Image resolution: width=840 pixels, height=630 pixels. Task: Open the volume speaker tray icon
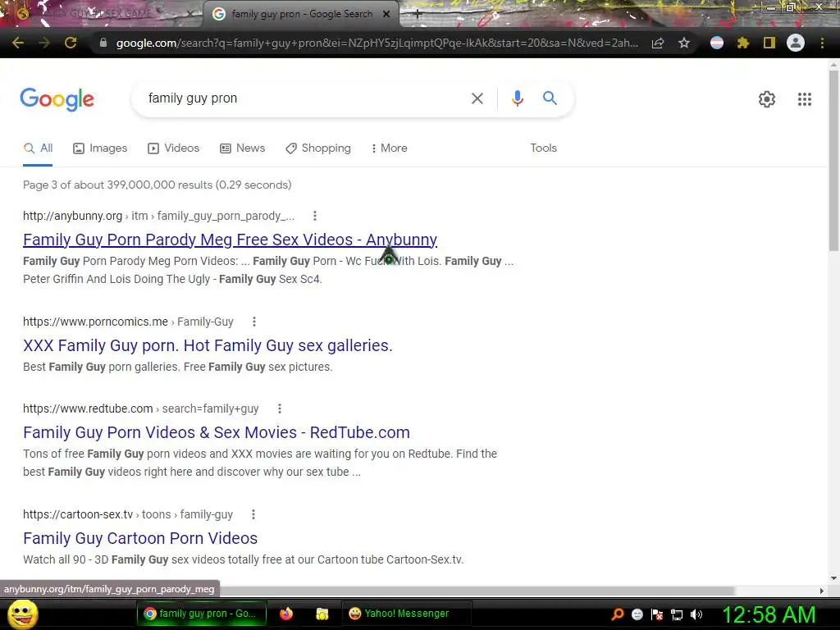[696, 614]
